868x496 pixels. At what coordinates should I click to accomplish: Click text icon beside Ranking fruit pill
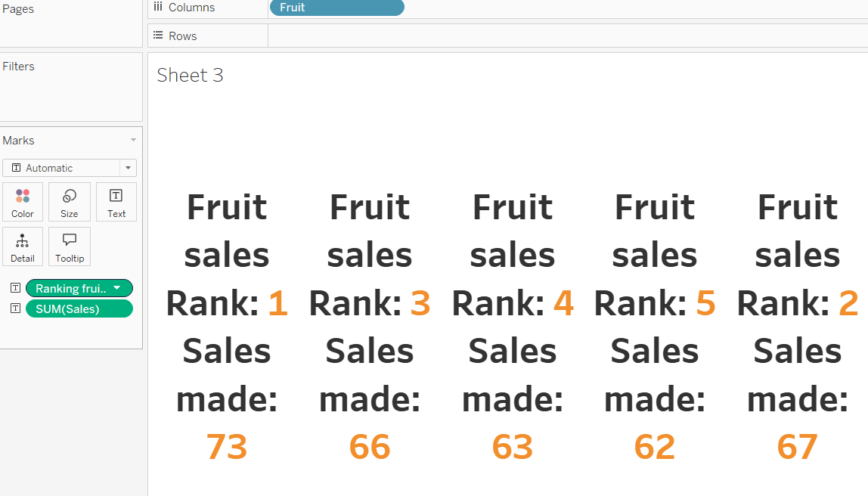point(14,288)
